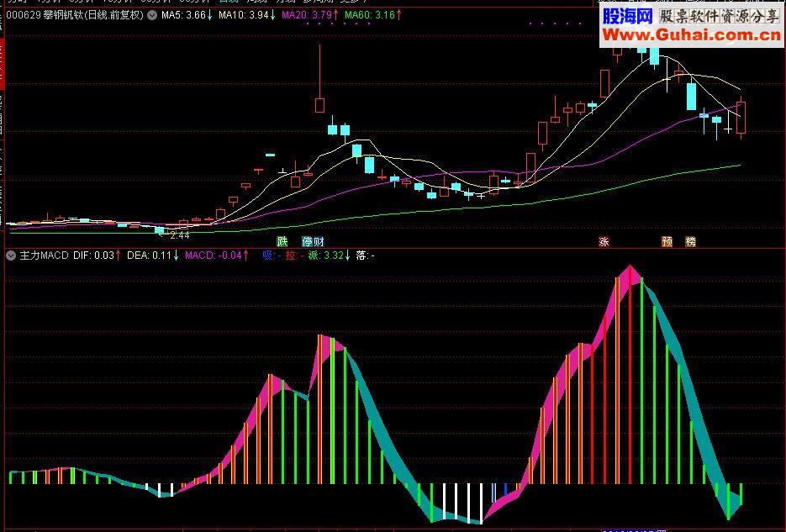Select the MA20: 3.79 indicator label
Image resolution: width=786 pixels, height=532 pixels.
310,15
